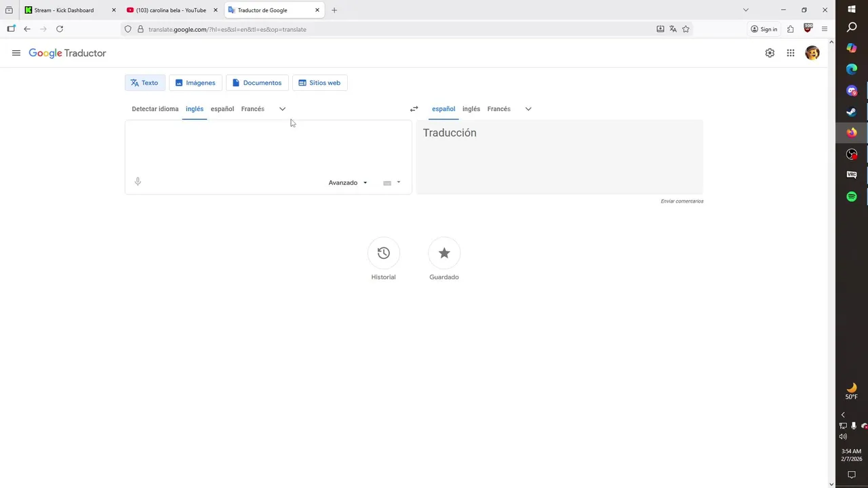
Task: Open the weather widget showing 50°F
Action: click(x=852, y=392)
